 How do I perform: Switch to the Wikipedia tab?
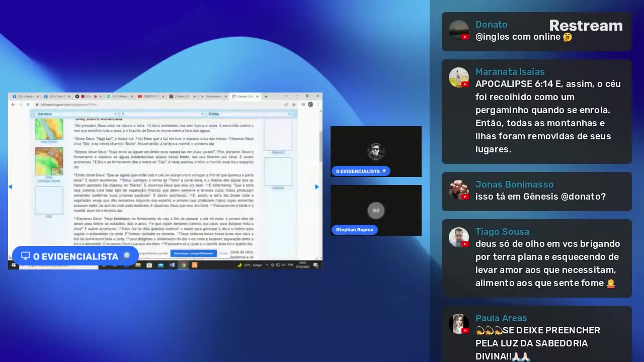click(214, 96)
